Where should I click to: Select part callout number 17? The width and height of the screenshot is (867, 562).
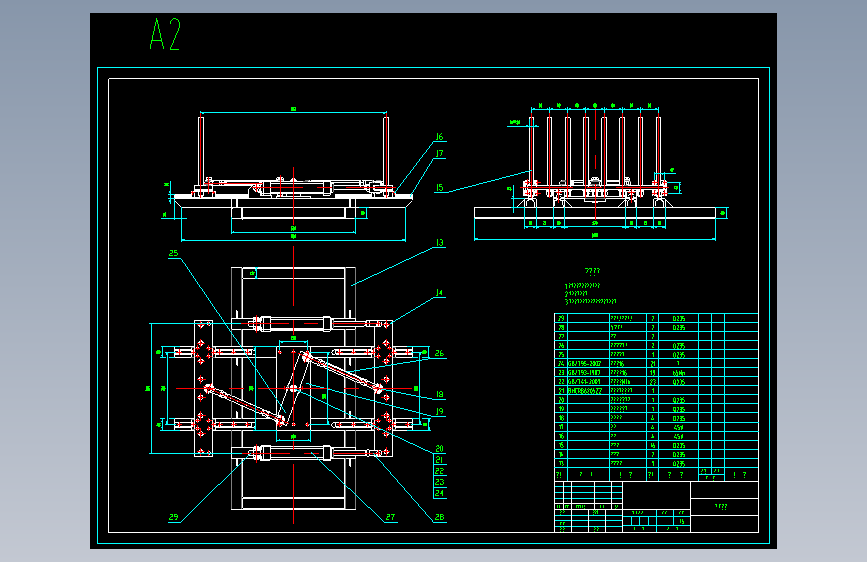(x=440, y=153)
